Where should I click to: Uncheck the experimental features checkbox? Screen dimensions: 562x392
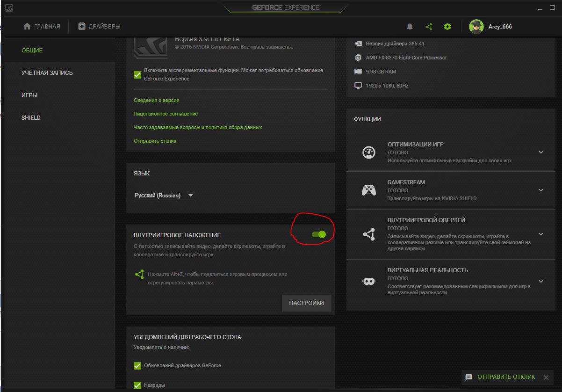coord(137,74)
